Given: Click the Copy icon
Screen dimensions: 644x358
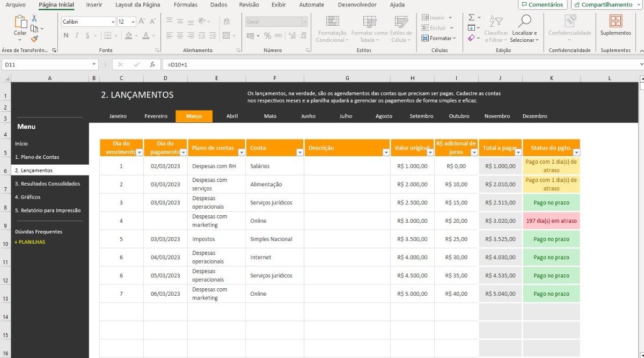Looking at the screenshot, I should tap(34, 28).
